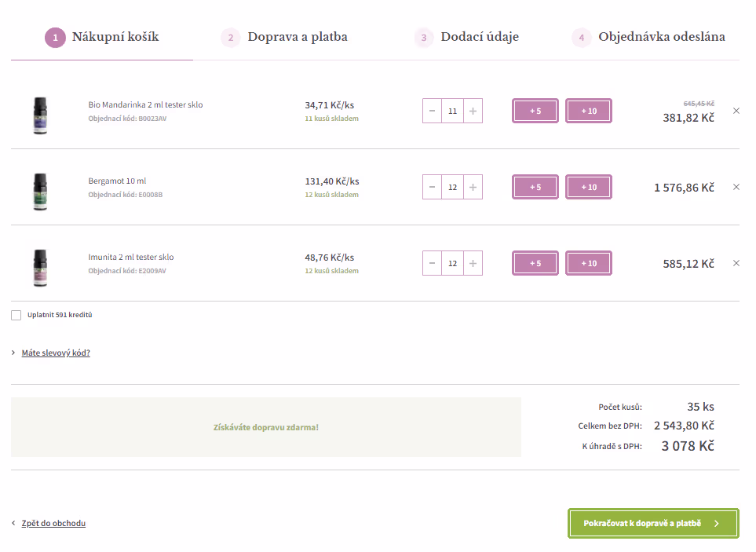This screenshot has height=552, width=756.
Task: Increase Bergamot quantity with plus icon
Action: pyautogui.click(x=473, y=187)
